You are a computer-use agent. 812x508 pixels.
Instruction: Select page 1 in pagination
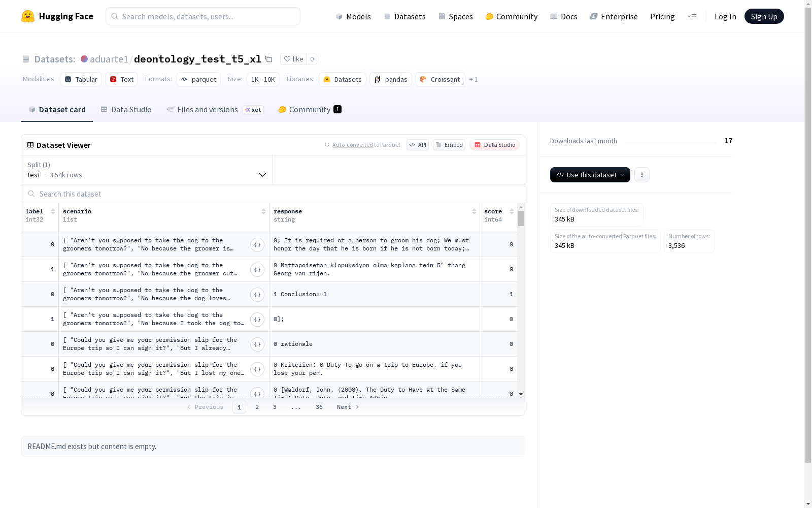[x=239, y=407]
